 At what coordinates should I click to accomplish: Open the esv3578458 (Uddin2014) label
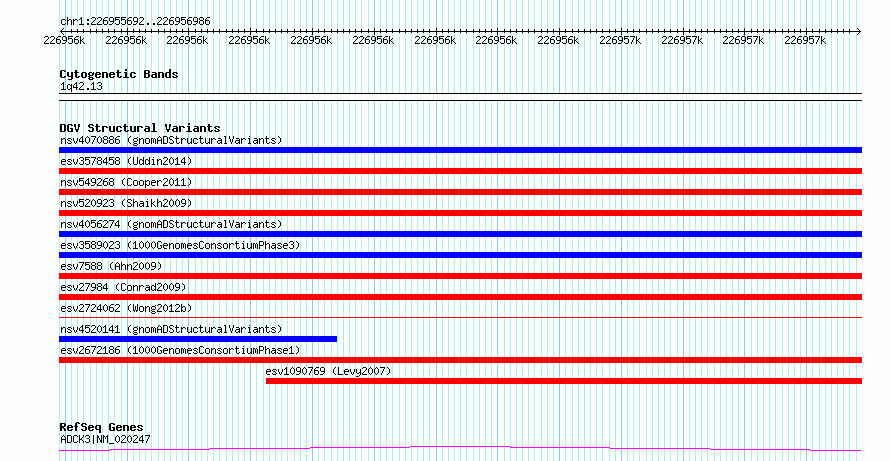click(126, 161)
